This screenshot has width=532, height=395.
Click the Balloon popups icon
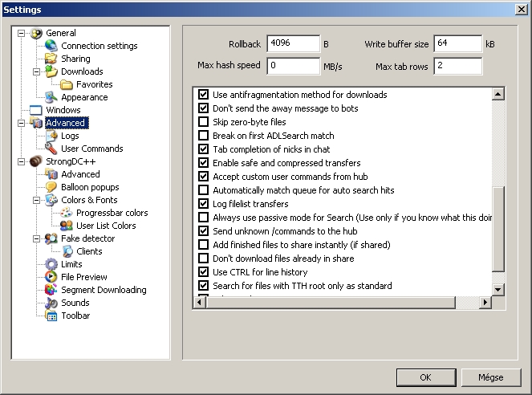(51, 187)
